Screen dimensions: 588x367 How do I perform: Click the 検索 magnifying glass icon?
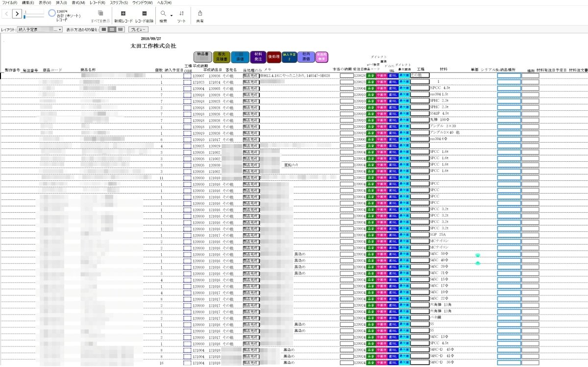[163, 14]
